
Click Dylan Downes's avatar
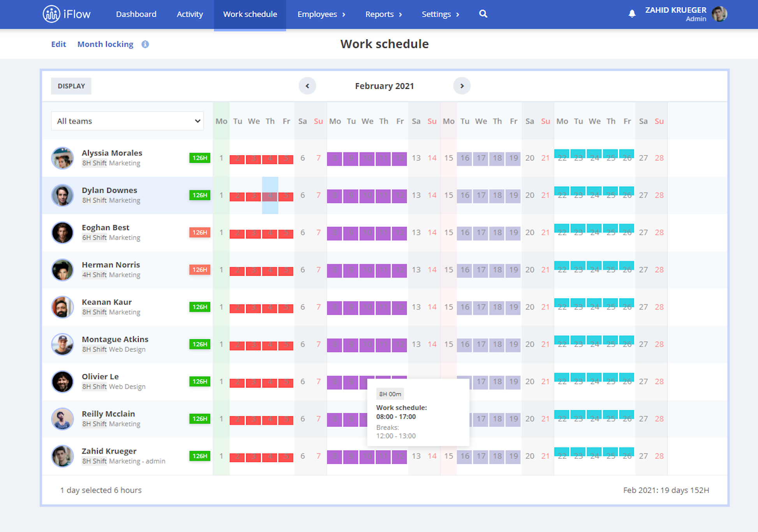62,195
